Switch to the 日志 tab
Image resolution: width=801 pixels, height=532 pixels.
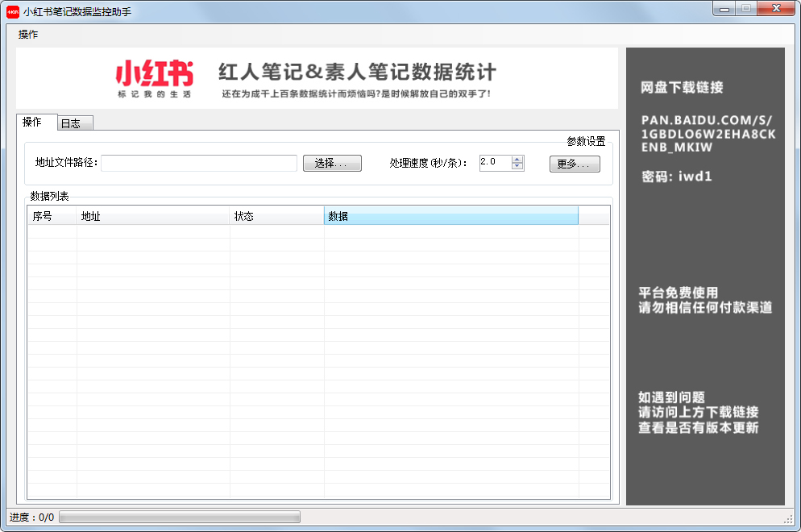click(71, 123)
